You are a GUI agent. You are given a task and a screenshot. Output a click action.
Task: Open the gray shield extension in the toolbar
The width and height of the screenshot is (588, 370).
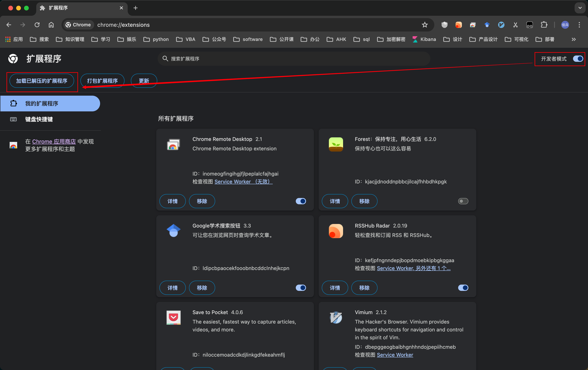click(x=444, y=25)
